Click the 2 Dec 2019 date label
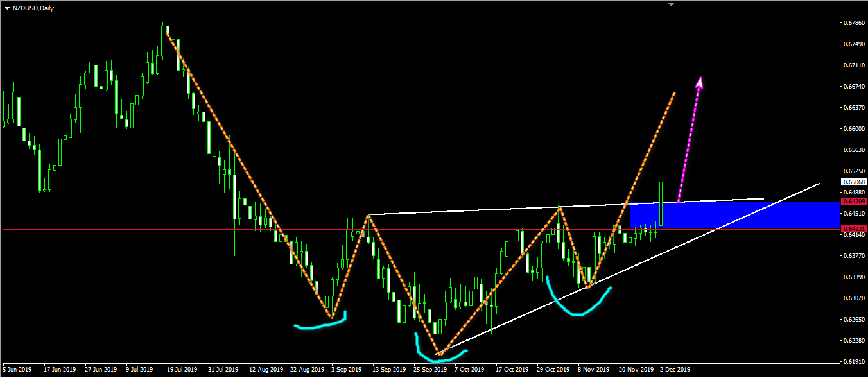The width and height of the screenshot is (868, 378). pyautogui.click(x=675, y=370)
